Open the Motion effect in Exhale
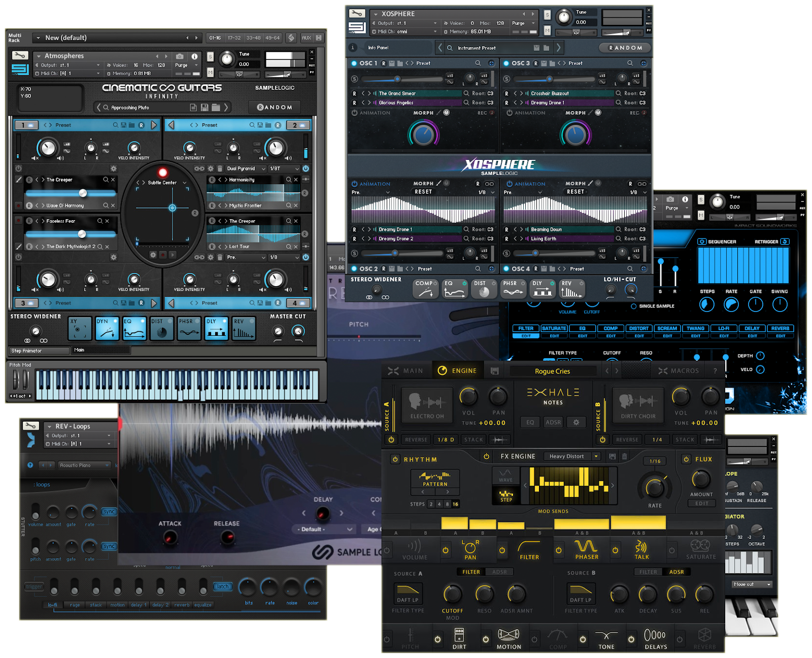This screenshot has width=812, height=658. tap(509, 637)
